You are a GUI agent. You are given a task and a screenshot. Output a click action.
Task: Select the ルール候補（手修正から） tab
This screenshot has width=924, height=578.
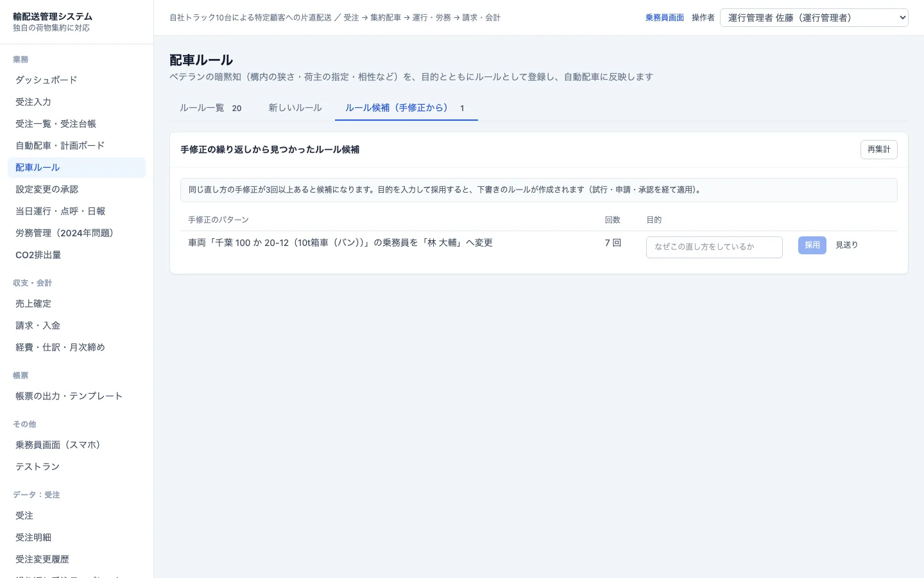click(x=406, y=108)
